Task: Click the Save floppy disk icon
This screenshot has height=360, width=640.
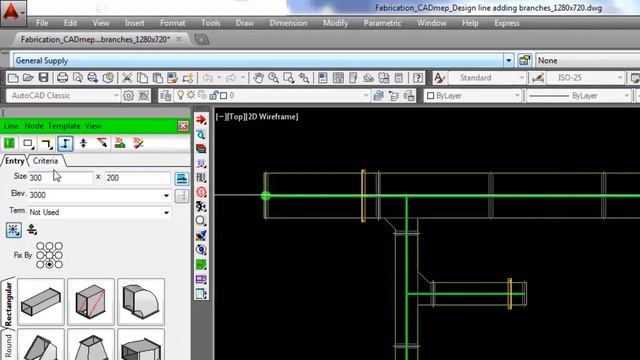Action: pyautogui.click(x=43, y=78)
